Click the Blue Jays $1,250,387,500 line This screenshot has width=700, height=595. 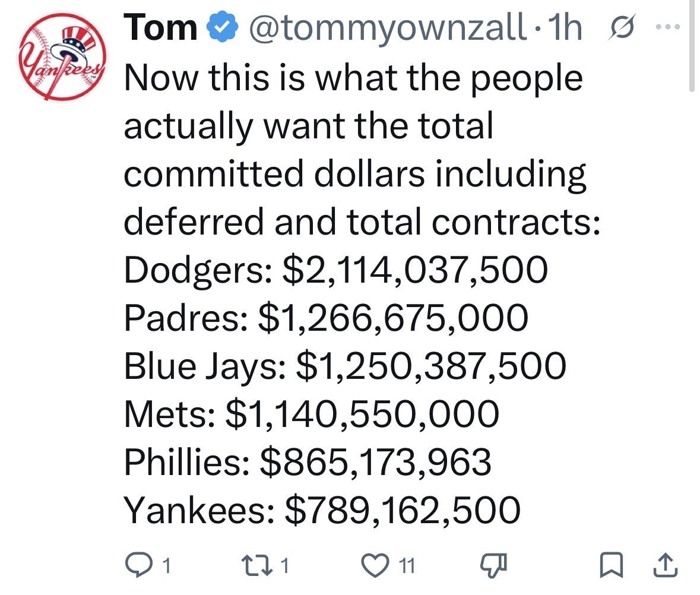tap(344, 366)
